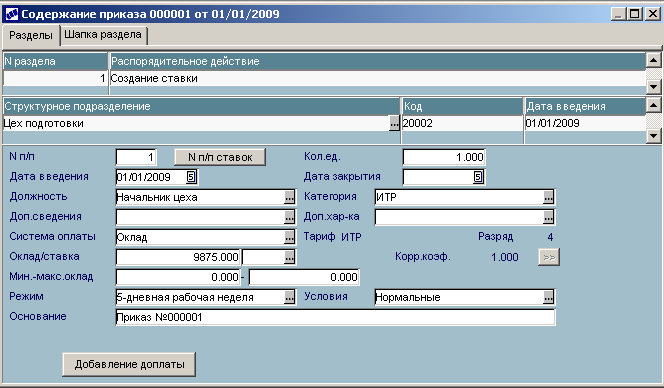Open lookup for Условия field
664x388 pixels.
tap(548, 297)
